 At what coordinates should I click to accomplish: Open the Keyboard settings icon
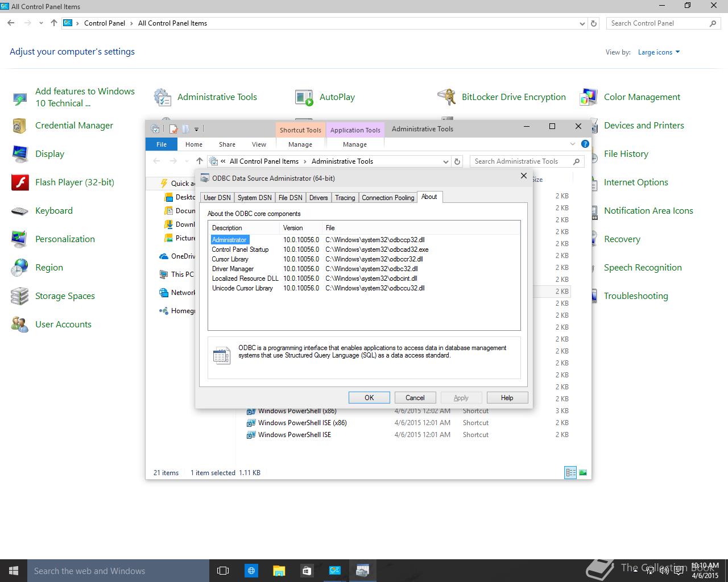(42, 211)
